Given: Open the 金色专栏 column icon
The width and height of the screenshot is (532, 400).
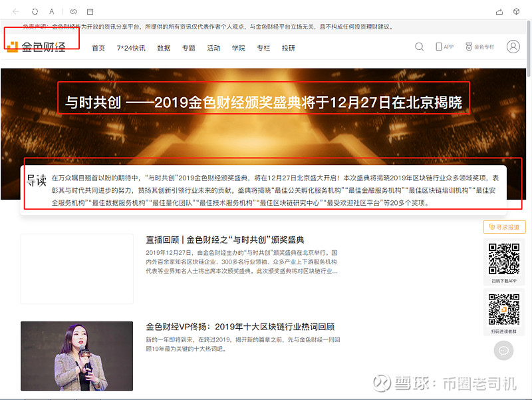Looking at the screenshot, I should (479, 47).
